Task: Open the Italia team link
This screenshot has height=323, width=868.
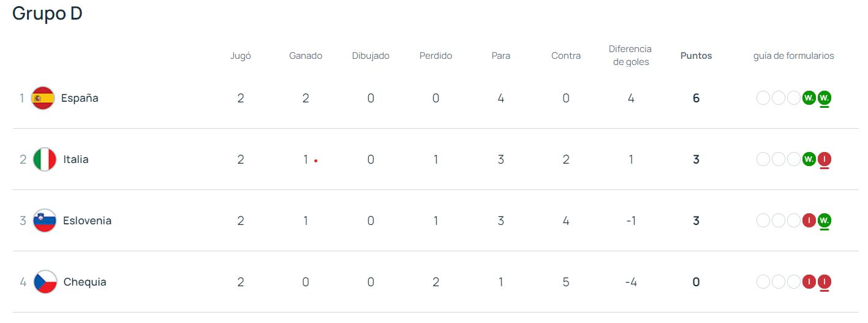Action: tap(76, 159)
